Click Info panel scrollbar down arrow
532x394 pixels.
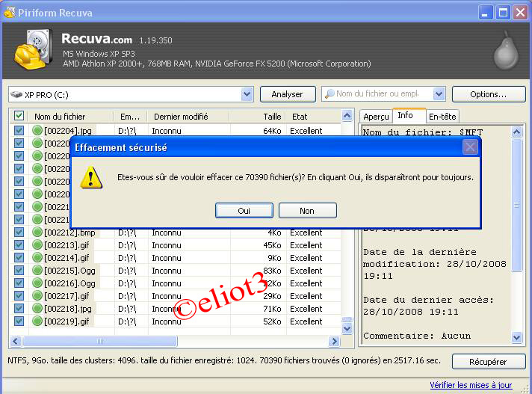click(516, 338)
